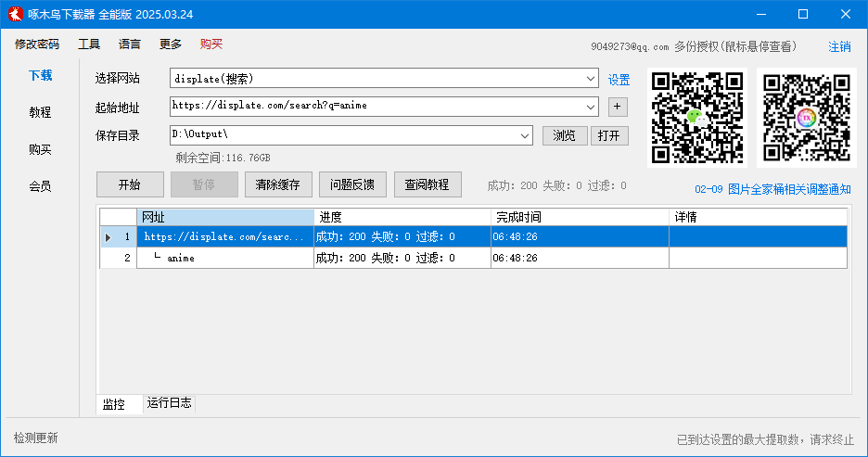
Task: Select the row with https://displate.com/searc...
Action: [x=473, y=236]
